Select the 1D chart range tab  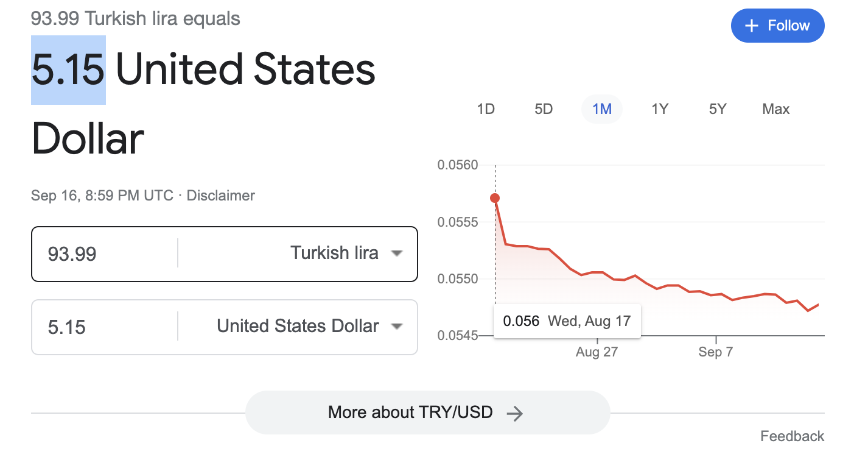485,109
